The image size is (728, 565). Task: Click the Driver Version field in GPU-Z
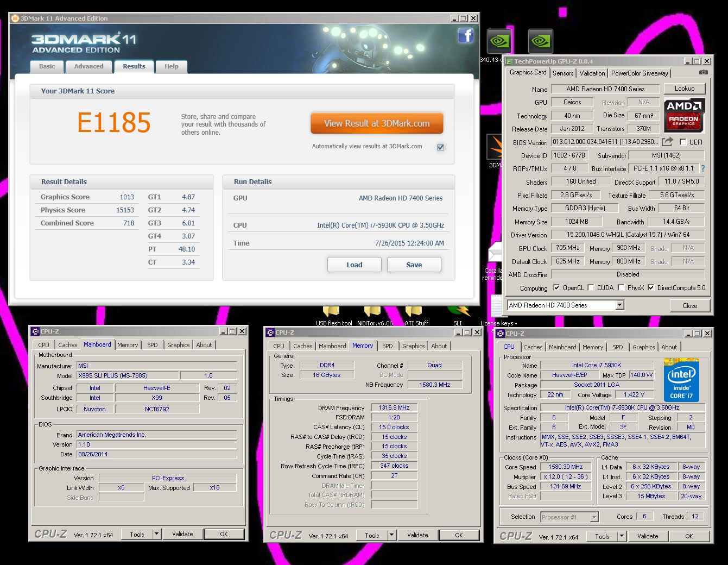coord(628,235)
